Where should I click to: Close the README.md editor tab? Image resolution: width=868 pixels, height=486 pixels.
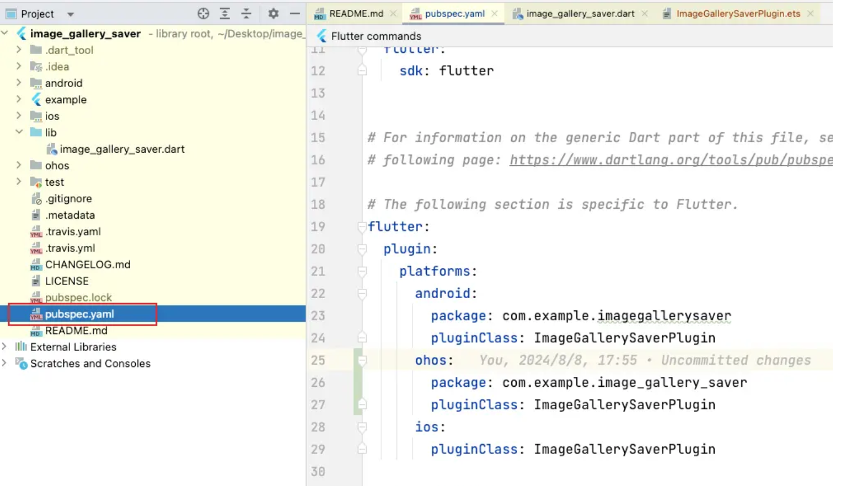(393, 14)
